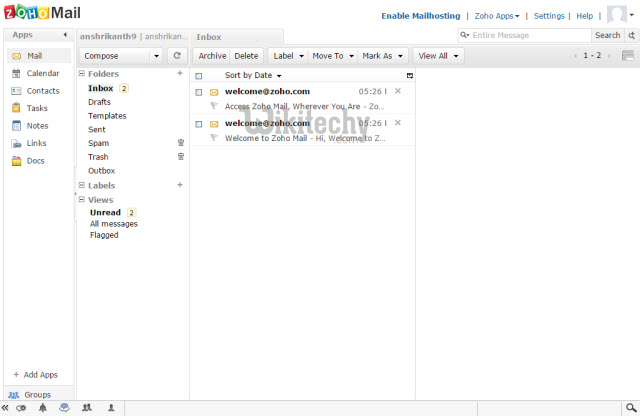Add a new label with plus icon
This screenshot has height=416, width=640.
pos(180,185)
